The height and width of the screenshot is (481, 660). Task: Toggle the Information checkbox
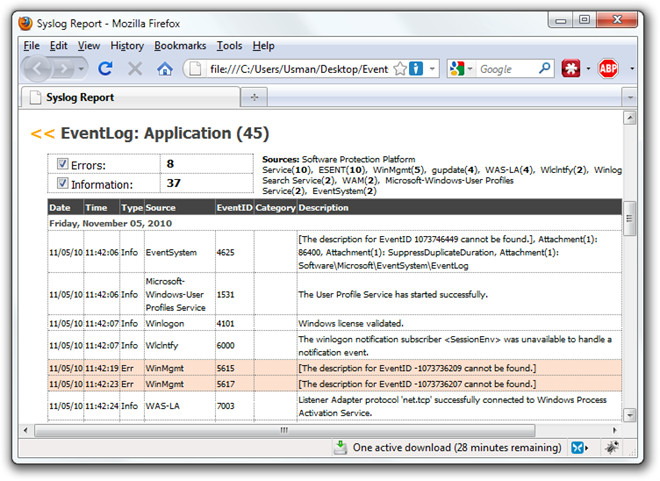[x=62, y=183]
